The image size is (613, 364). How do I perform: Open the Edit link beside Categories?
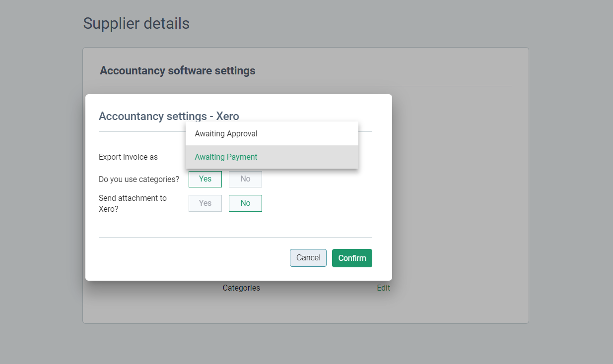click(x=384, y=288)
